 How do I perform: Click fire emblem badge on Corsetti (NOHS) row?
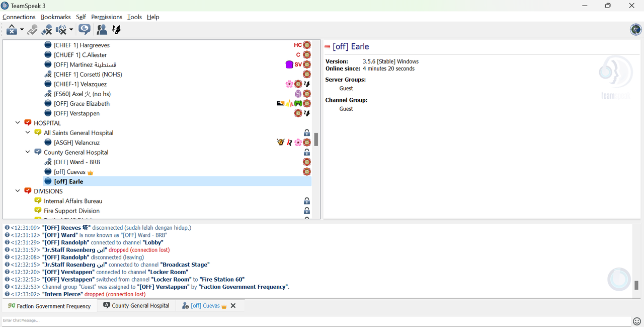click(307, 74)
